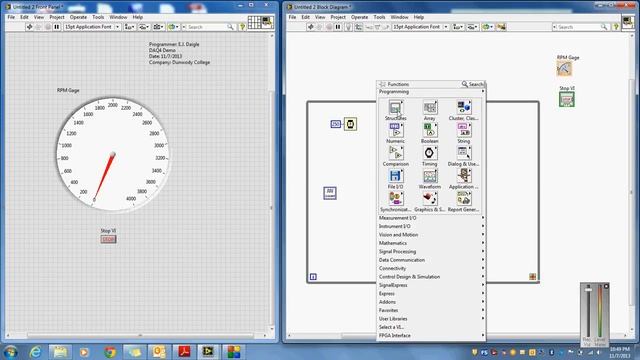Open the Structures palette icon
This screenshot has width=640, height=360.
[395, 108]
